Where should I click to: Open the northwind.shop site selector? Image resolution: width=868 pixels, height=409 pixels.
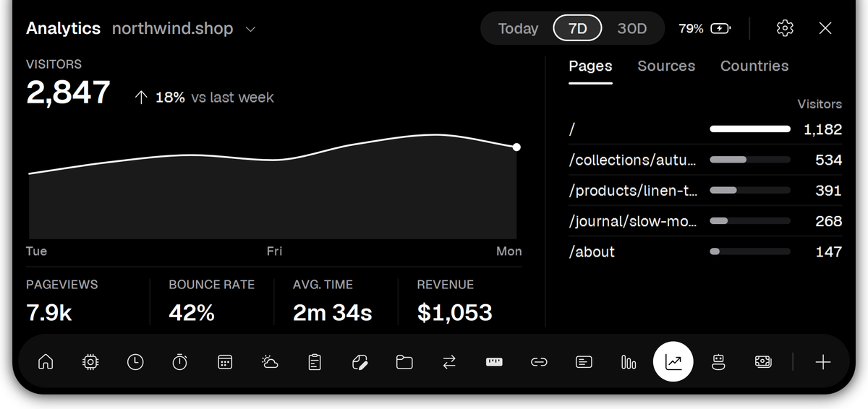point(184,29)
